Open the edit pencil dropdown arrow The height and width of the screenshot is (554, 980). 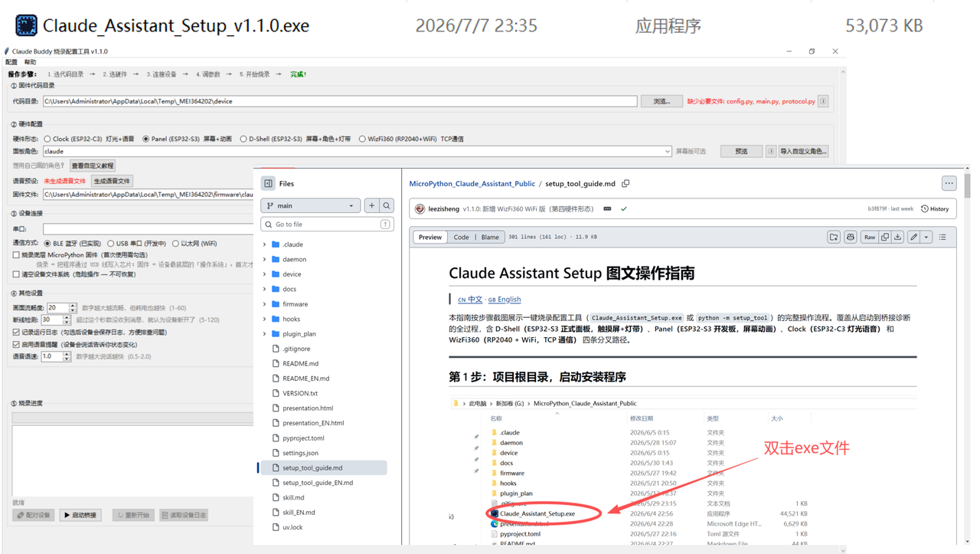tap(926, 238)
